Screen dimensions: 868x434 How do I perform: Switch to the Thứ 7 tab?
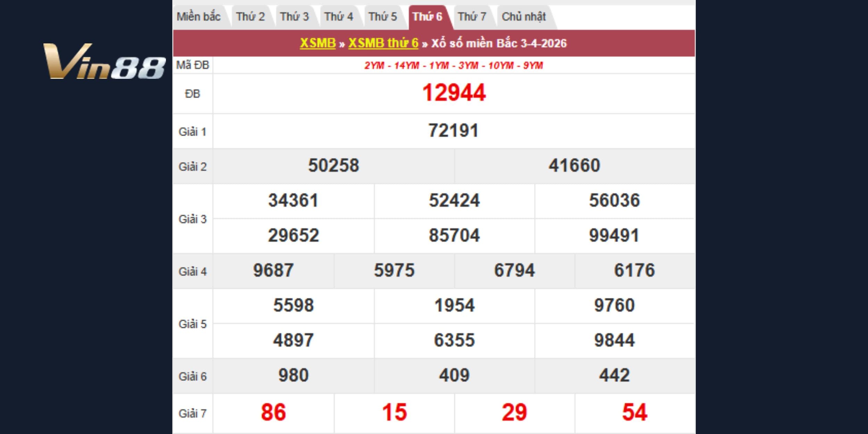pyautogui.click(x=472, y=17)
